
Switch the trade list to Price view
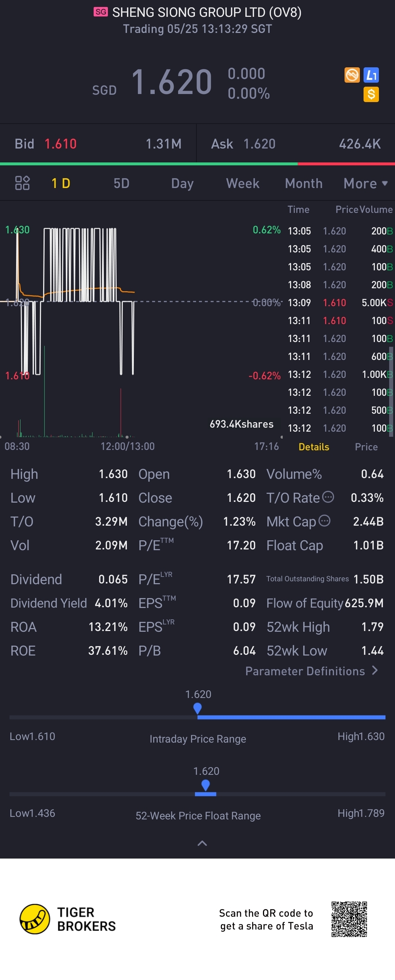tap(366, 447)
